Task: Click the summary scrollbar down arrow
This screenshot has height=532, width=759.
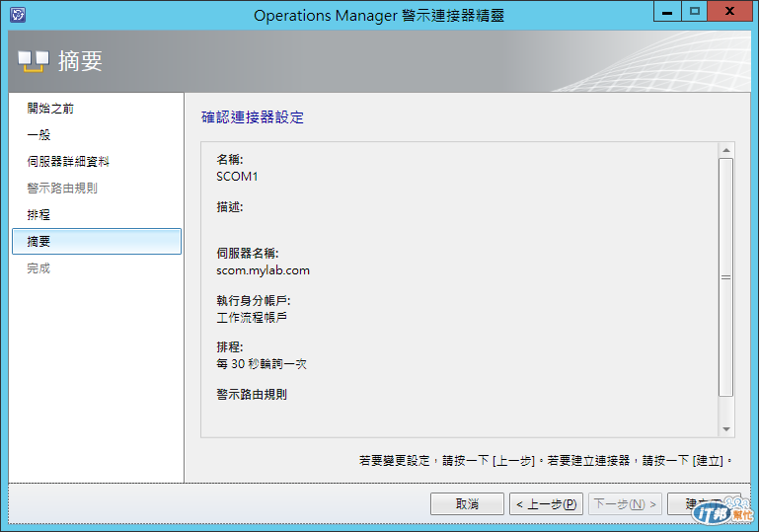Action: coord(726,429)
